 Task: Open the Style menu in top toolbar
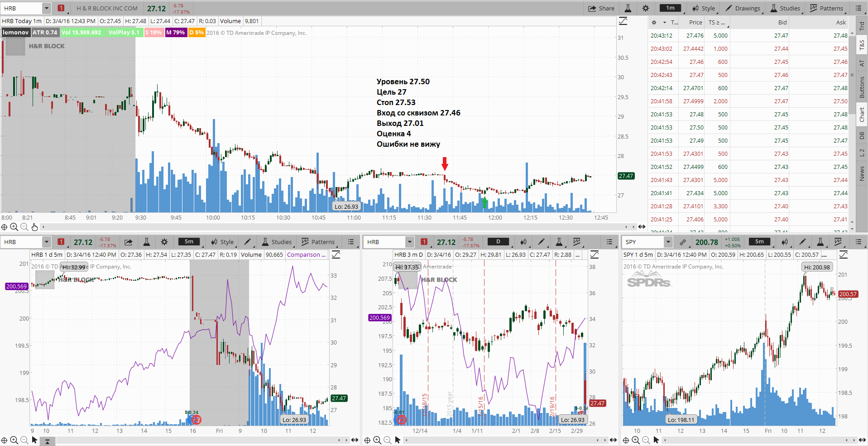(703, 8)
